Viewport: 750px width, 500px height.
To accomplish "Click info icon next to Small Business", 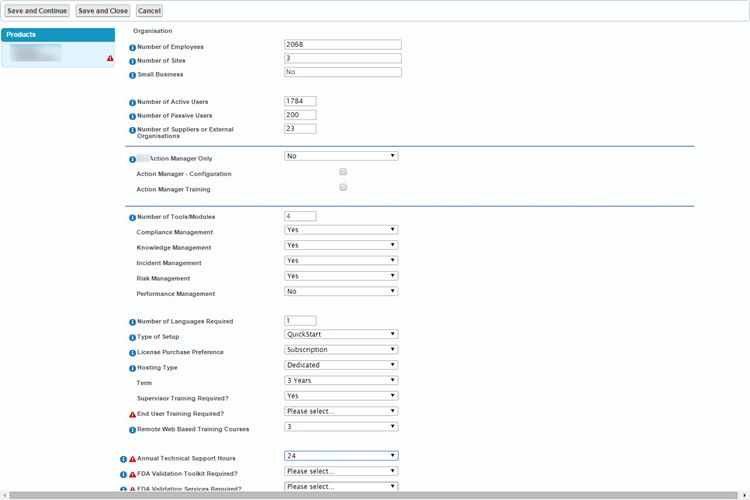I will coord(132,75).
